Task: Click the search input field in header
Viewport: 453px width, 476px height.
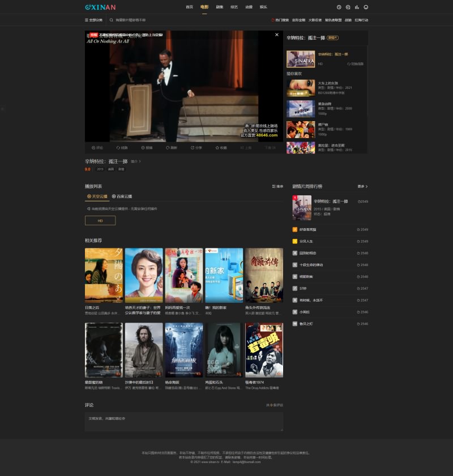Action: pyautogui.click(x=131, y=20)
